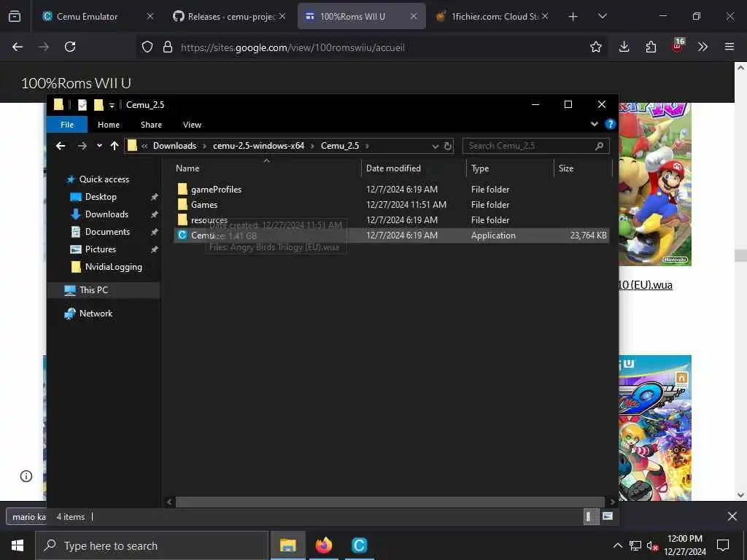Open the gameProfiles folder
The height and width of the screenshot is (560, 747).
(216, 190)
